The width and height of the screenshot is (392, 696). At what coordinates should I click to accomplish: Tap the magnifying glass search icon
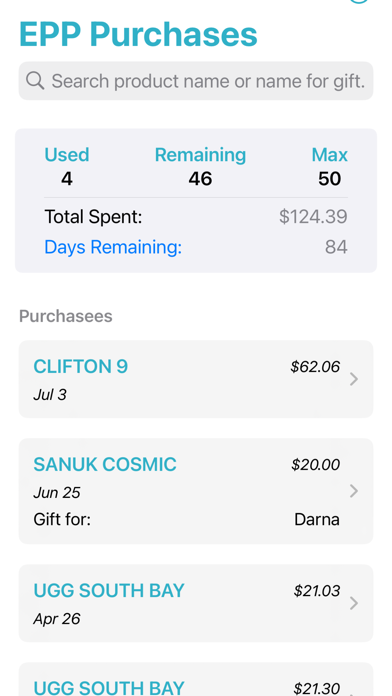(35, 81)
